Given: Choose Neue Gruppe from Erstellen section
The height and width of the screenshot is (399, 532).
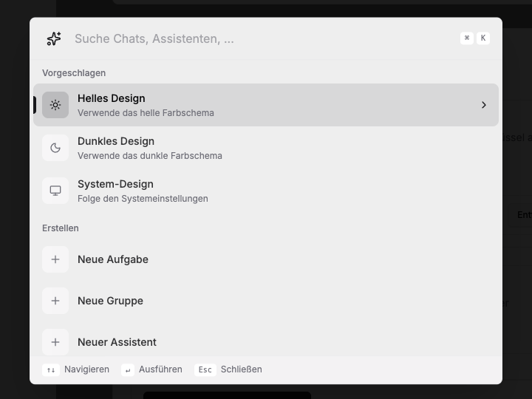Looking at the screenshot, I should [266, 301].
